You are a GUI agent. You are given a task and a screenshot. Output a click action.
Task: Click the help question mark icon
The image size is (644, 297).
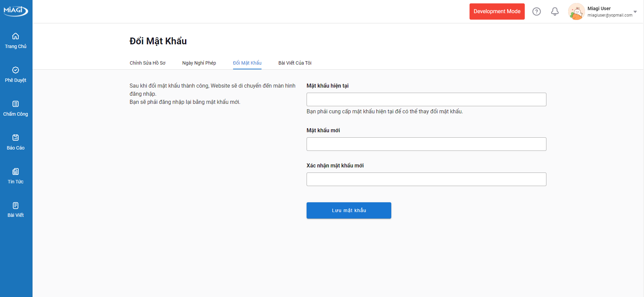pos(536,12)
